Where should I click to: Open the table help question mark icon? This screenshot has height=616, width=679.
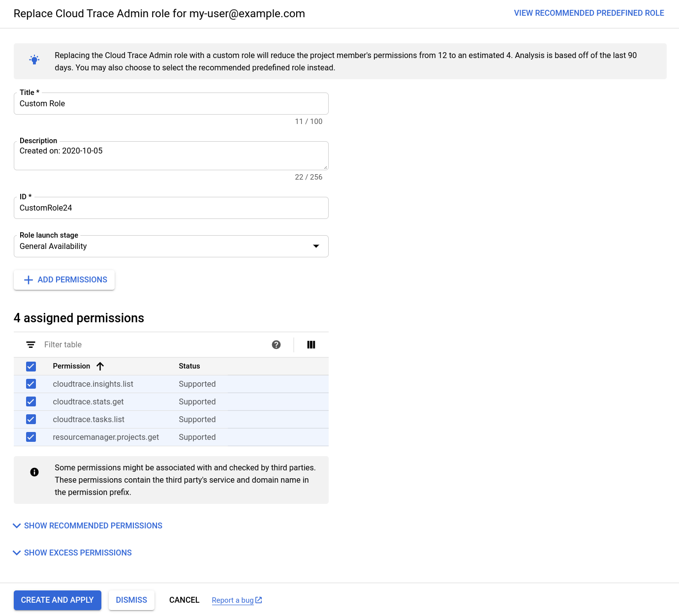pyautogui.click(x=276, y=345)
